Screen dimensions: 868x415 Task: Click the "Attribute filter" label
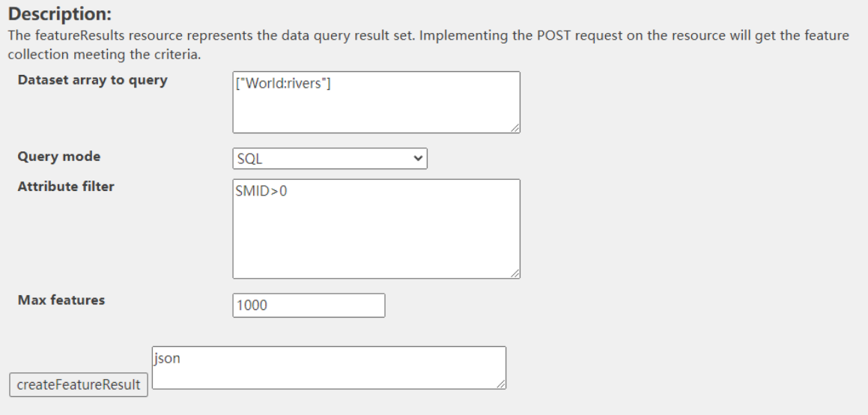point(66,187)
